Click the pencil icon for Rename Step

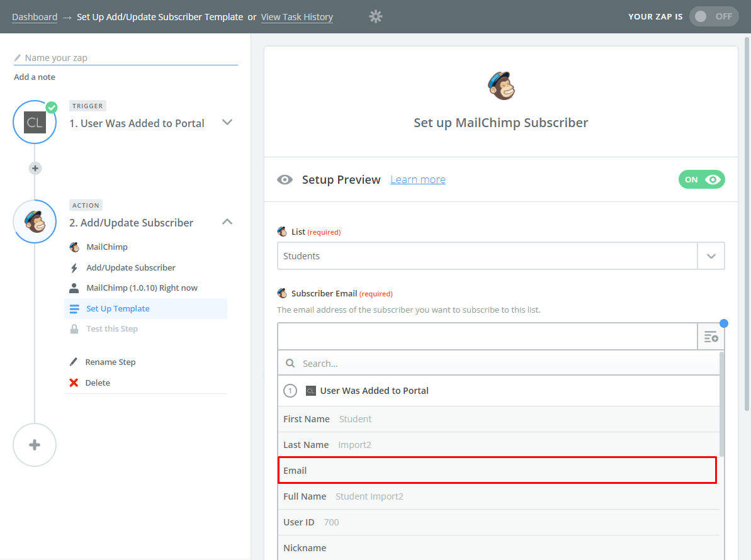click(73, 362)
